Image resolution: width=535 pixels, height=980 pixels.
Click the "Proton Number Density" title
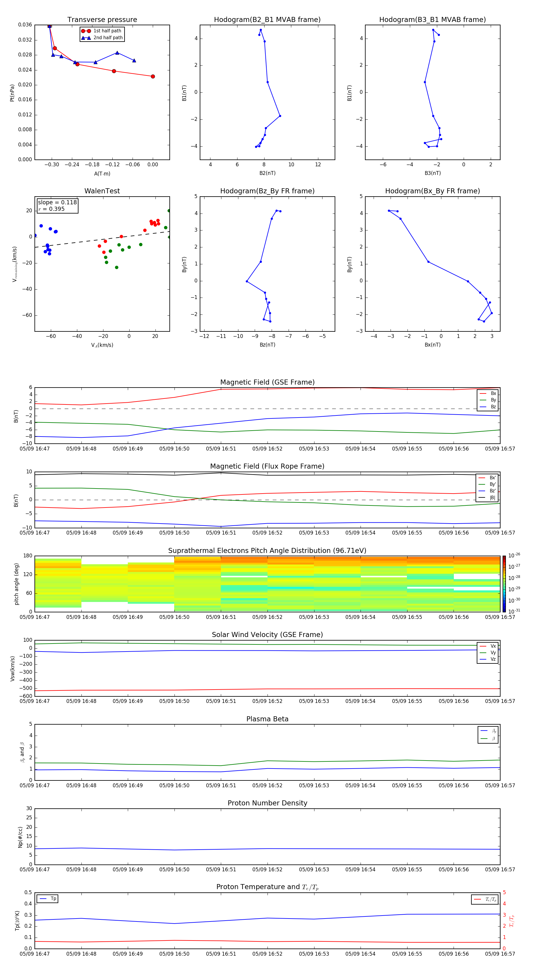point(267,804)
